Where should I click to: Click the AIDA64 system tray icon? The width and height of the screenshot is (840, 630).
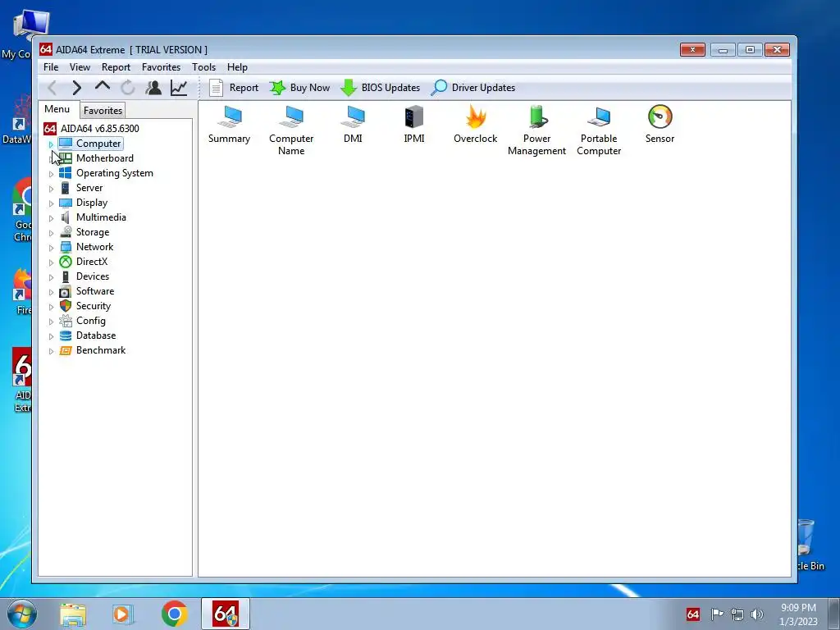692,614
